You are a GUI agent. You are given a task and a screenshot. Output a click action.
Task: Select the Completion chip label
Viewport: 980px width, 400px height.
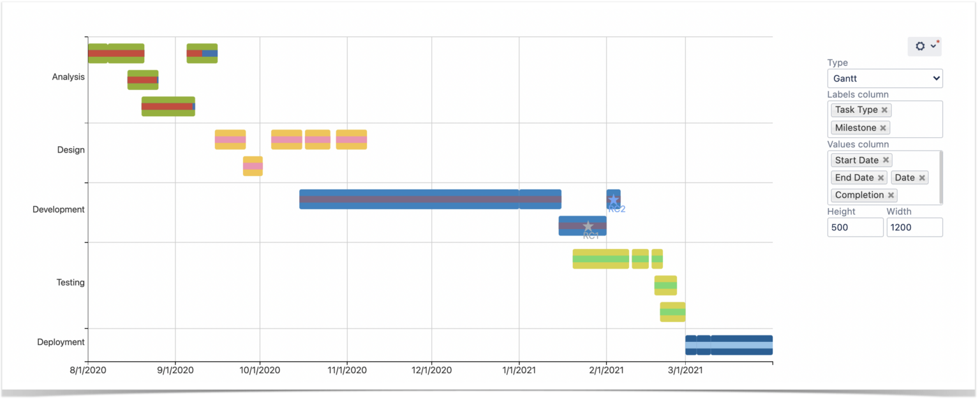tap(858, 195)
